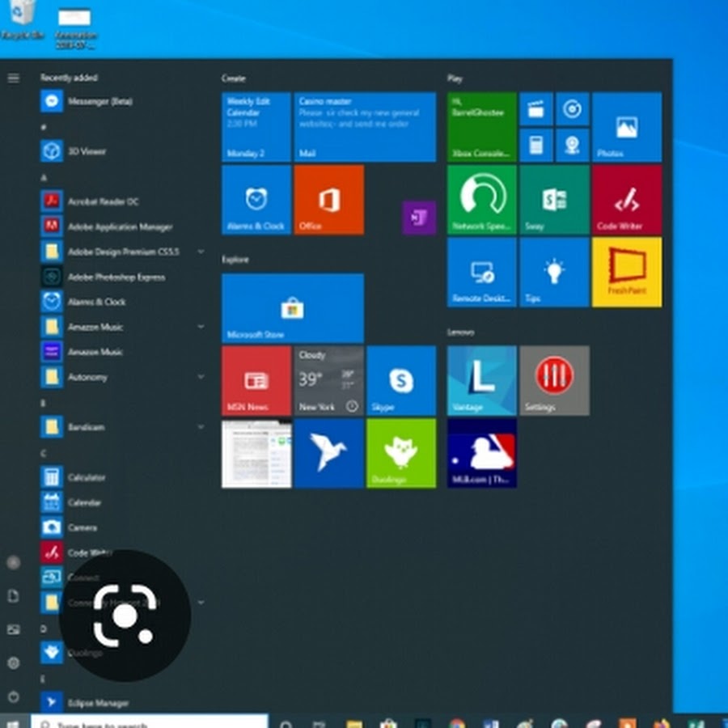This screenshot has width=728, height=728.
Task: Click the small Calculator tile in Play group
Action: point(536,146)
